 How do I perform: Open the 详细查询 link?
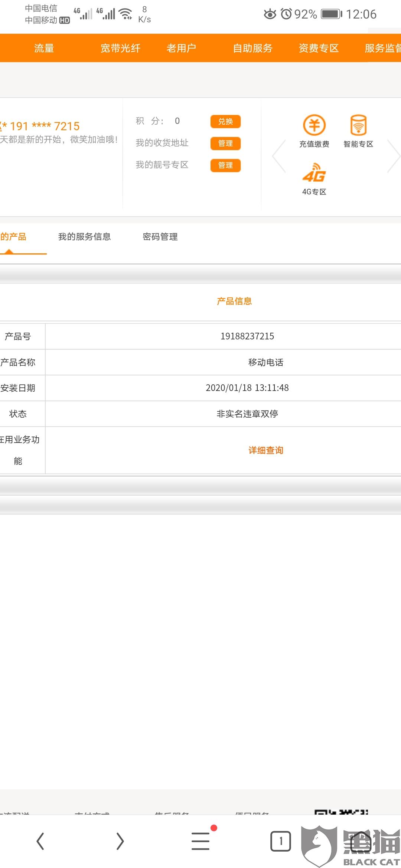point(266,450)
